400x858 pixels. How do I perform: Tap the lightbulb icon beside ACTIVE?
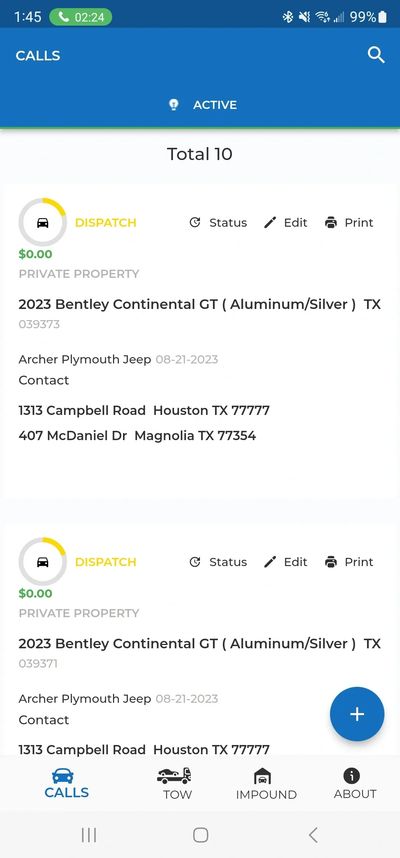173,105
